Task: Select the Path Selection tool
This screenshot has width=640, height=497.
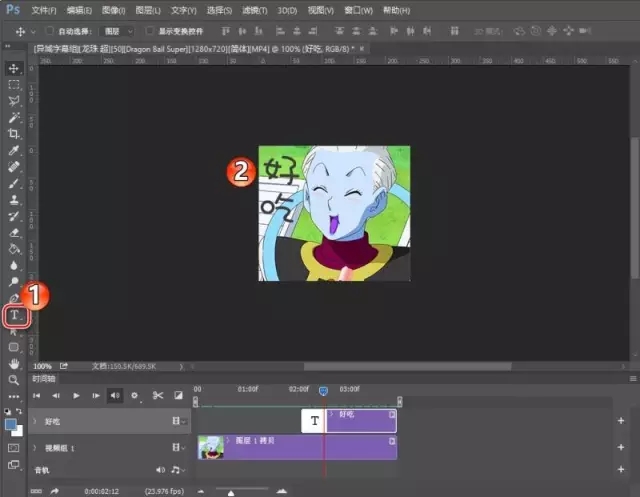Action: (14, 332)
